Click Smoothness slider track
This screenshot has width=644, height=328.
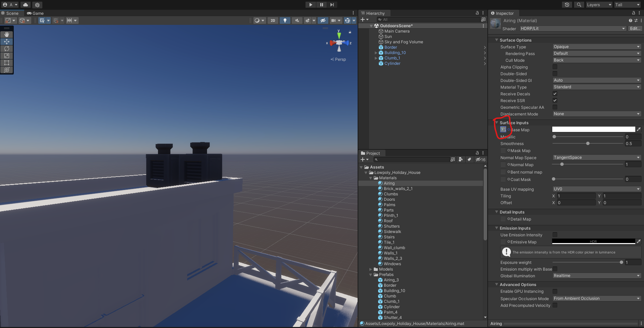point(588,143)
